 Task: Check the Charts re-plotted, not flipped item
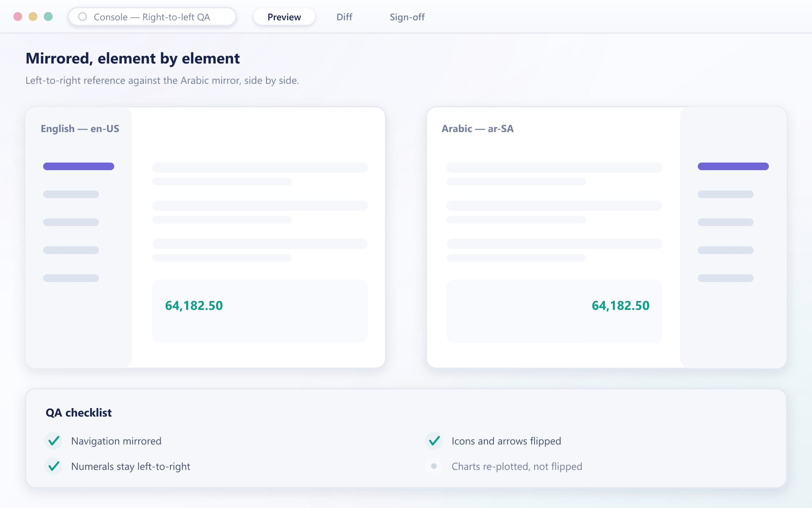click(x=434, y=466)
